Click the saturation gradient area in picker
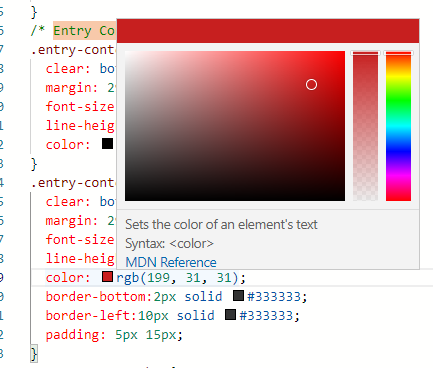 (235, 126)
